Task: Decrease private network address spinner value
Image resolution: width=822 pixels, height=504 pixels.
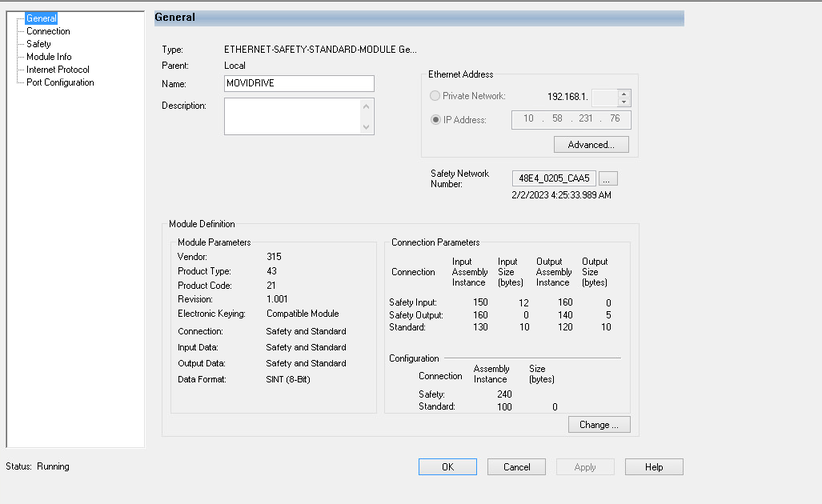Action: coord(625,101)
